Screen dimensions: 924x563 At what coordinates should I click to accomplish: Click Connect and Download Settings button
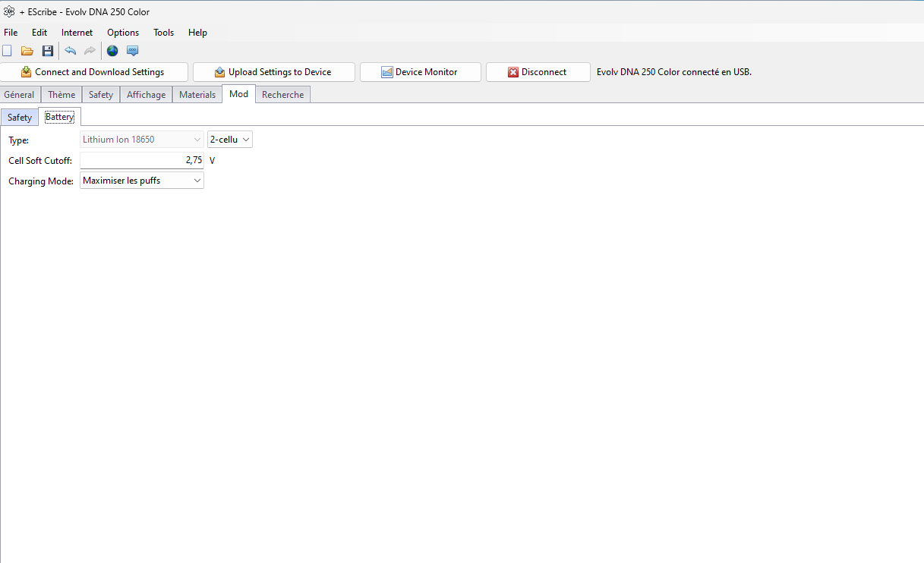click(93, 72)
